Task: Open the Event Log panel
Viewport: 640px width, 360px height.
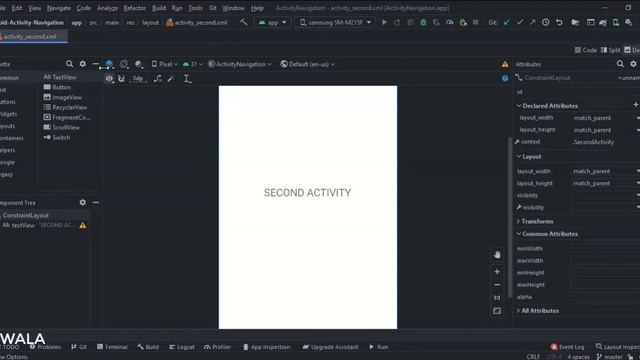Action: [568, 347]
